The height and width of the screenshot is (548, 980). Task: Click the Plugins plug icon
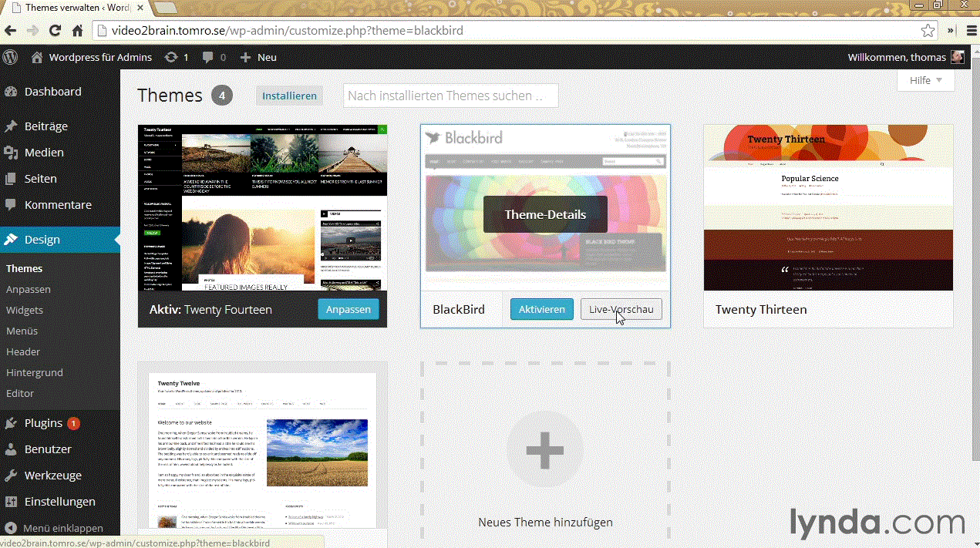click(11, 423)
